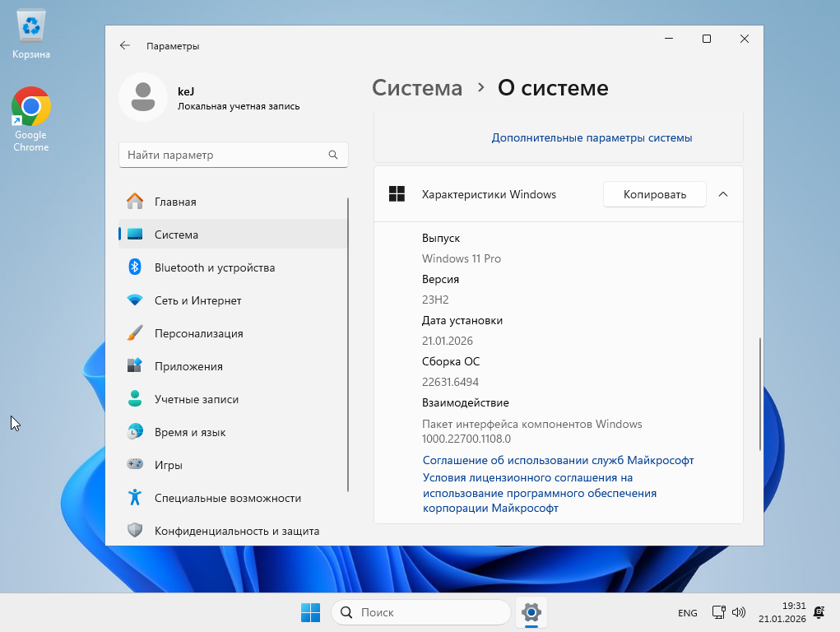Click the content pane vertical scrollbar
This screenshot has height=632, width=840.
click(760, 393)
